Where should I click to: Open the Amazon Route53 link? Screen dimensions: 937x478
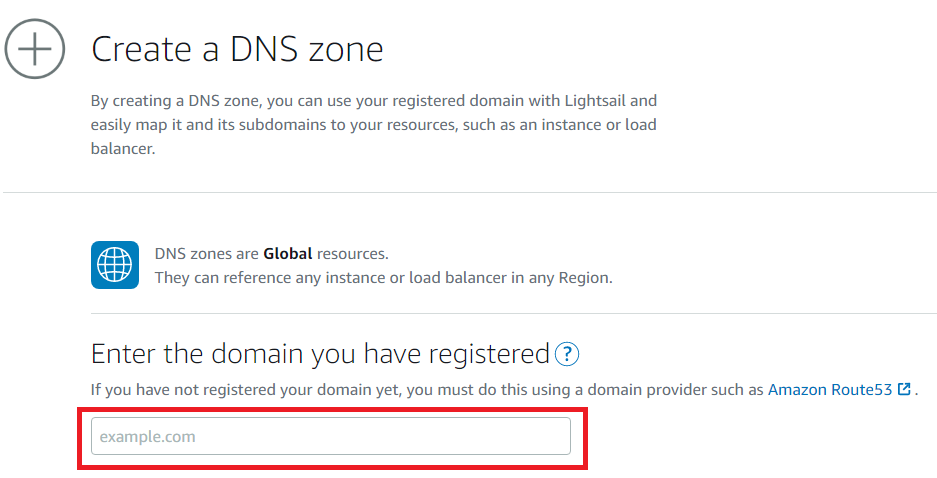[x=829, y=389]
